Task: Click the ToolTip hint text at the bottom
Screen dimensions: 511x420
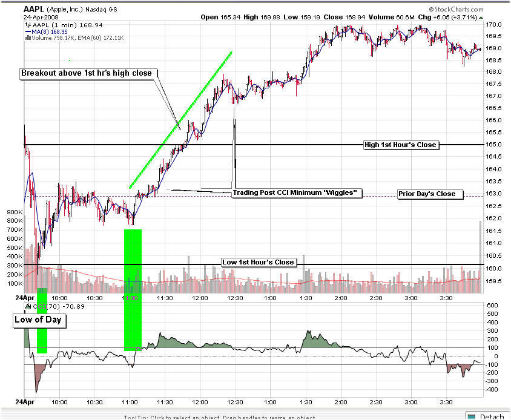Action: tap(219, 418)
